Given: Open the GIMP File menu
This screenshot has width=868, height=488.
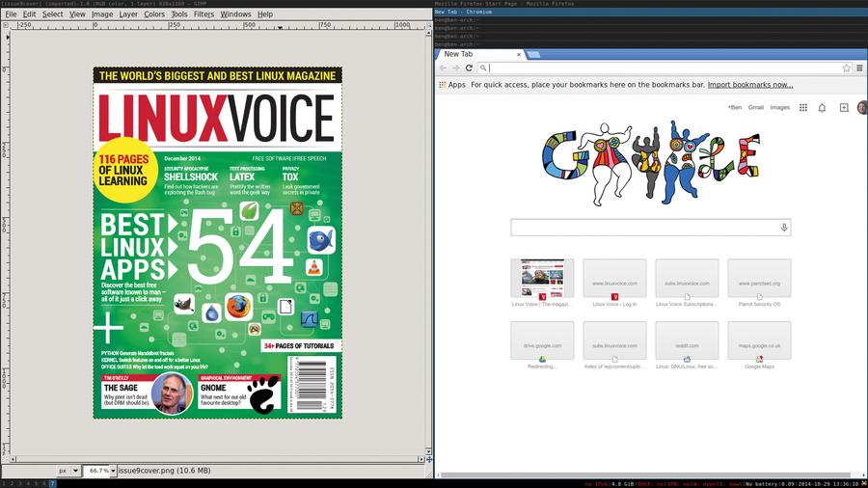Looking at the screenshot, I should tap(11, 14).
